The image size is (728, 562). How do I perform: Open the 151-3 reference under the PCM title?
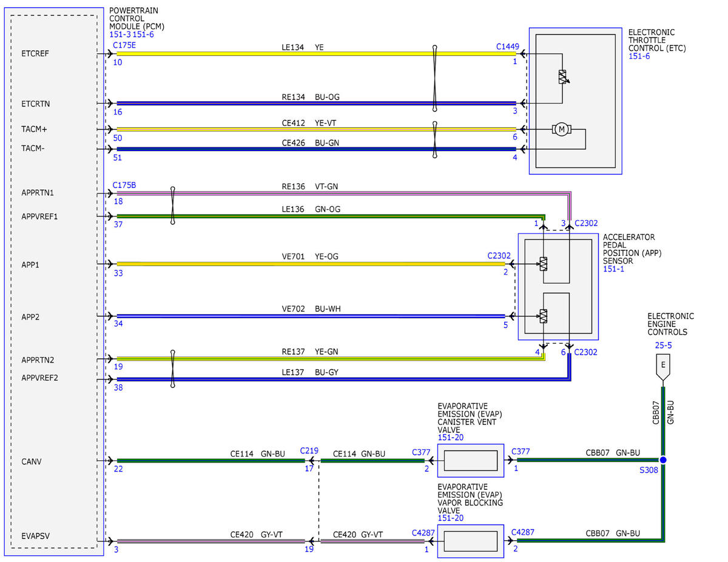[120, 35]
